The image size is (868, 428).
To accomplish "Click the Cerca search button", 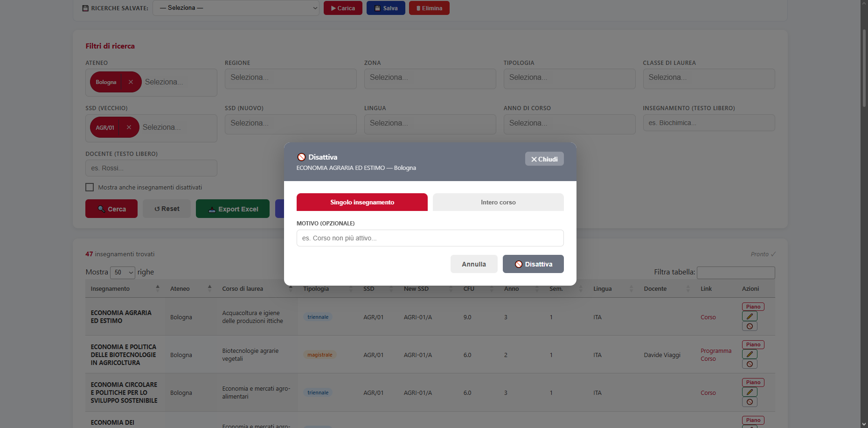I will 111,209.
